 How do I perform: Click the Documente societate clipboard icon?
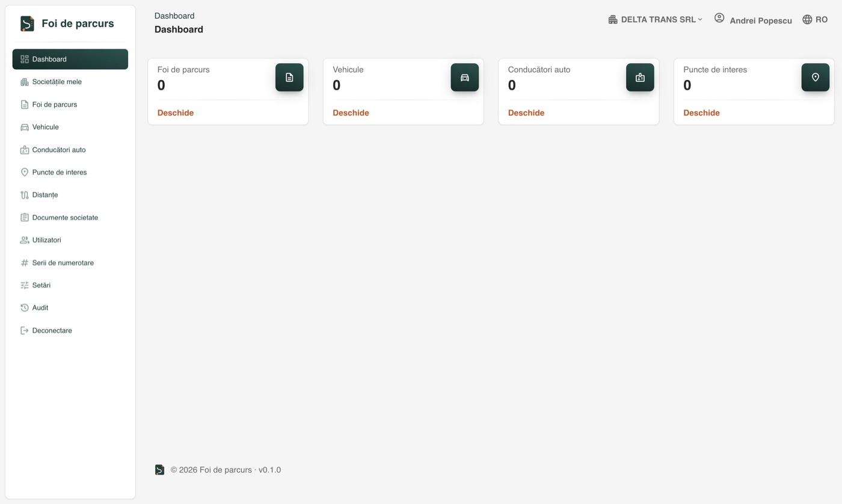click(25, 217)
